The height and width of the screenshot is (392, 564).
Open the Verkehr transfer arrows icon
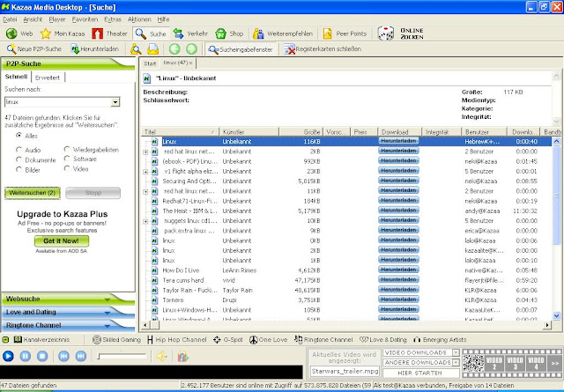coord(178,33)
